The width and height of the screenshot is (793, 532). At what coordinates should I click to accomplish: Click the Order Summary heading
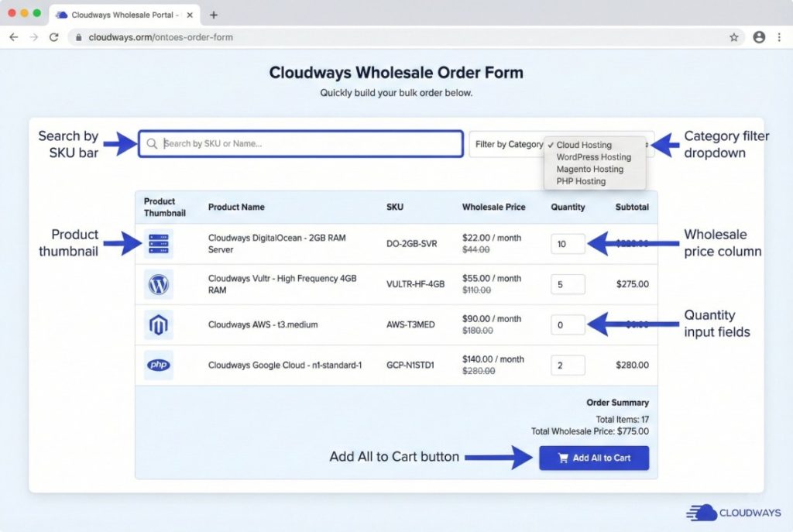click(617, 403)
